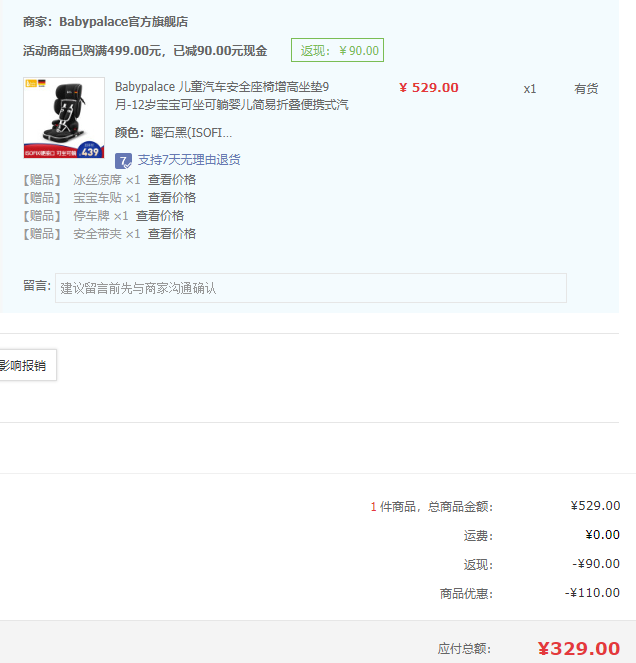Click the promotion text 活动商品已购满499.00元
Screen dimensions: 636x663
[92, 51]
